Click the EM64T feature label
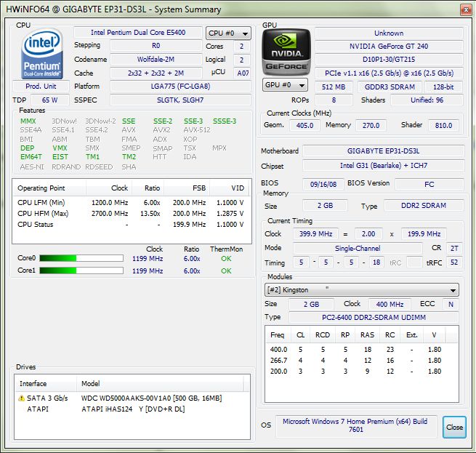The width and height of the screenshot is (476, 453). (31, 157)
